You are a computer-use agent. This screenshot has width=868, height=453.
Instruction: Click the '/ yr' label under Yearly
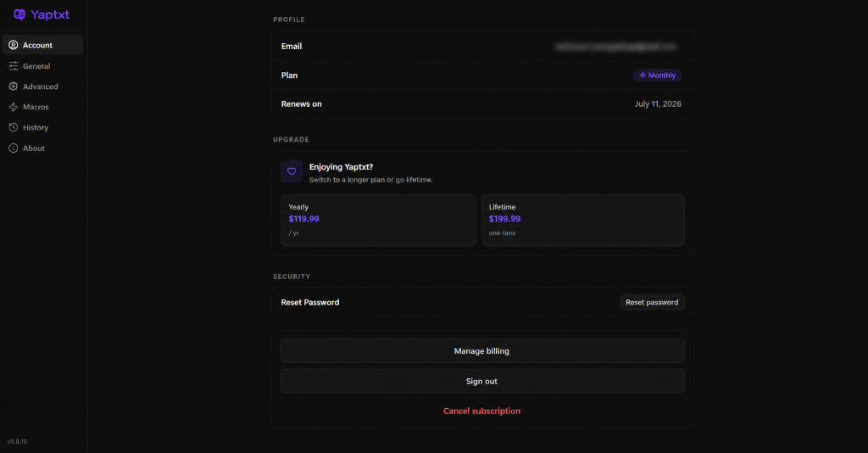(293, 233)
